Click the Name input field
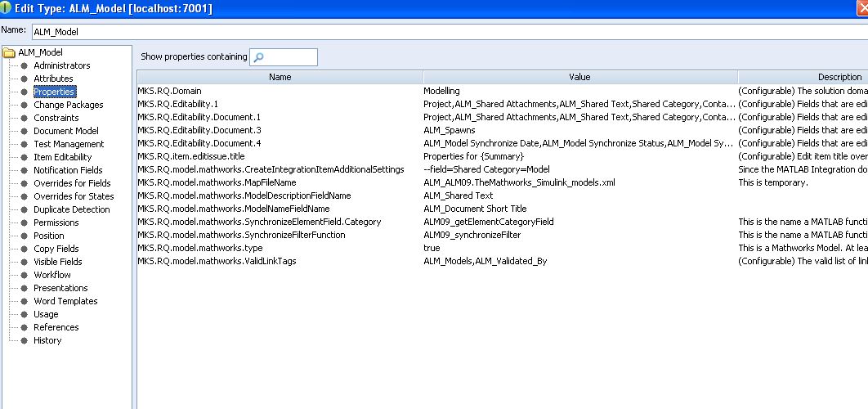This screenshot has width=868, height=409. (x=450, y=32)
